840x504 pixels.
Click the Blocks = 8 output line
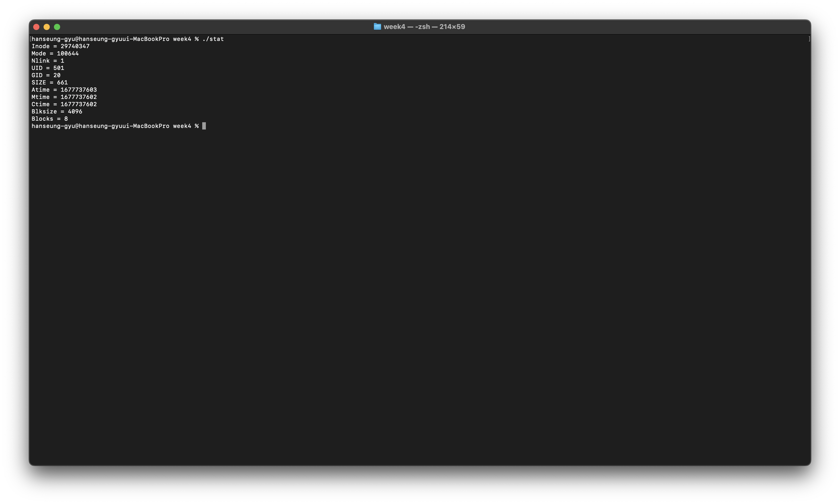50,119
